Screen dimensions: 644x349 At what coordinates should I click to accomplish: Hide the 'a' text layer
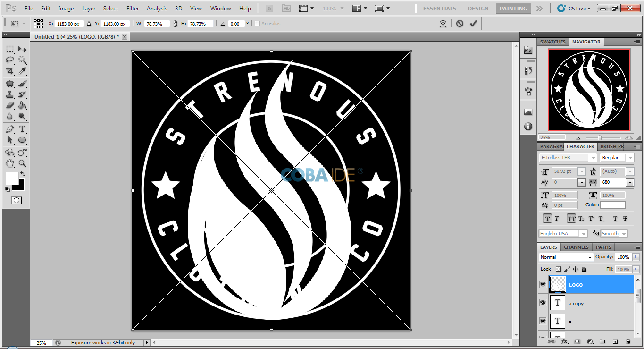tap(543, 321)
